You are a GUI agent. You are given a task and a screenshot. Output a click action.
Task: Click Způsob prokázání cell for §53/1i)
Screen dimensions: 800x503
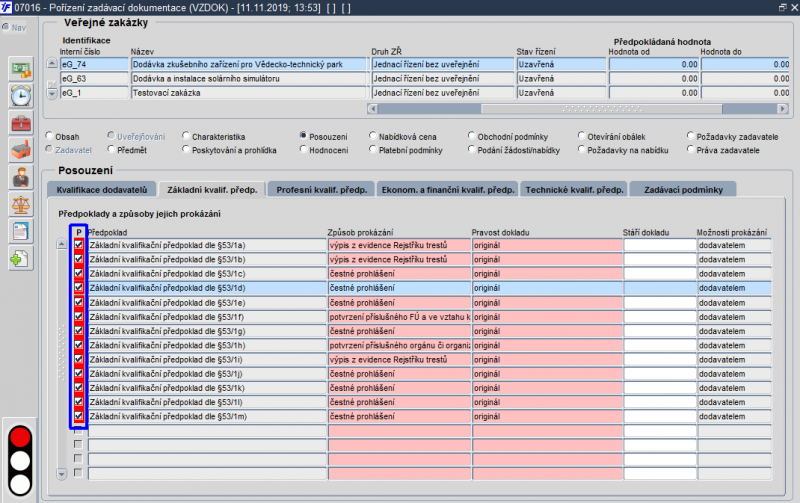click(399, 360)
